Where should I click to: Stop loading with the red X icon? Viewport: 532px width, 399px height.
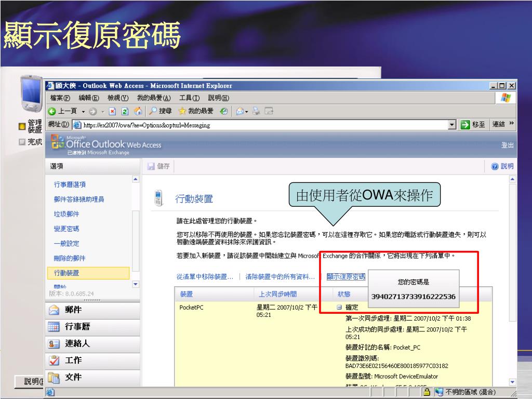tap(112, 111)
